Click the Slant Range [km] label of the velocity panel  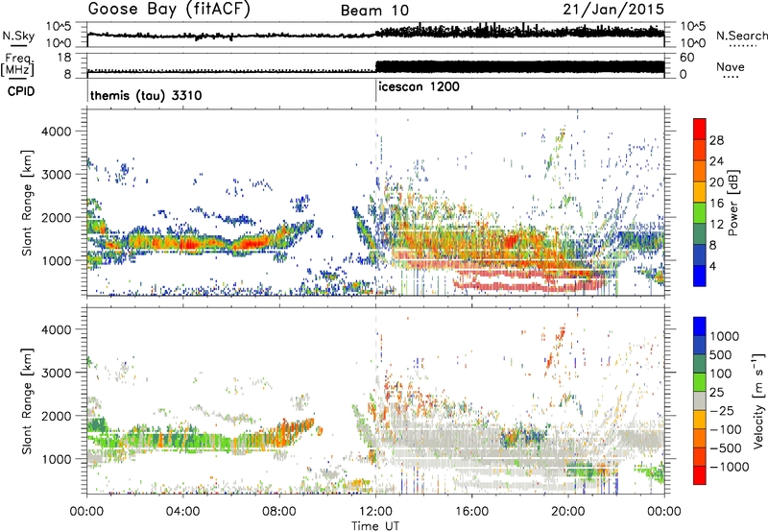click(x=27, y=401)
